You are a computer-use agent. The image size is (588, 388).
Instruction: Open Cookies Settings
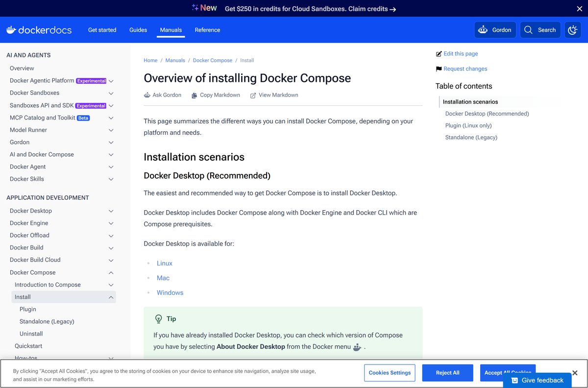tap(390, 373)
